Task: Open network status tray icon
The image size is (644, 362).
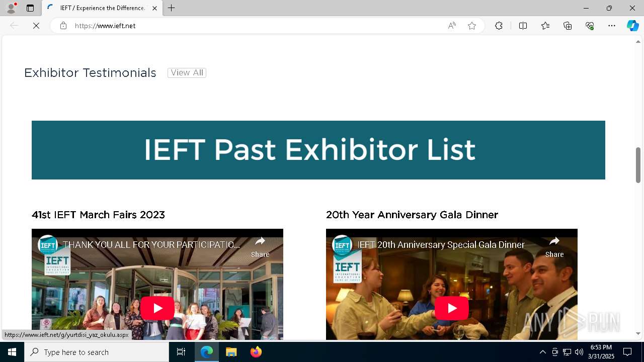Action: pyautogui.click(x=567, y=352)
